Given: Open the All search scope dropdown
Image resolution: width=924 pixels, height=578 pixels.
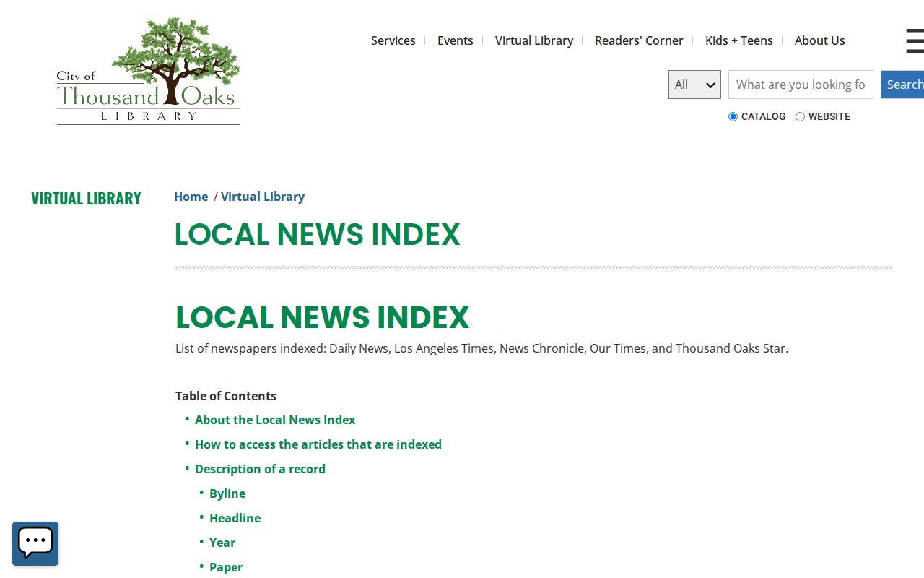Looking at the screenshot, I should (x=694, y=85).
